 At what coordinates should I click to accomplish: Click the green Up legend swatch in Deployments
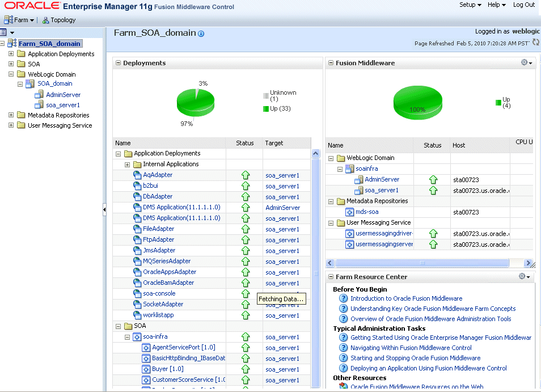click(x=265, y=109)
